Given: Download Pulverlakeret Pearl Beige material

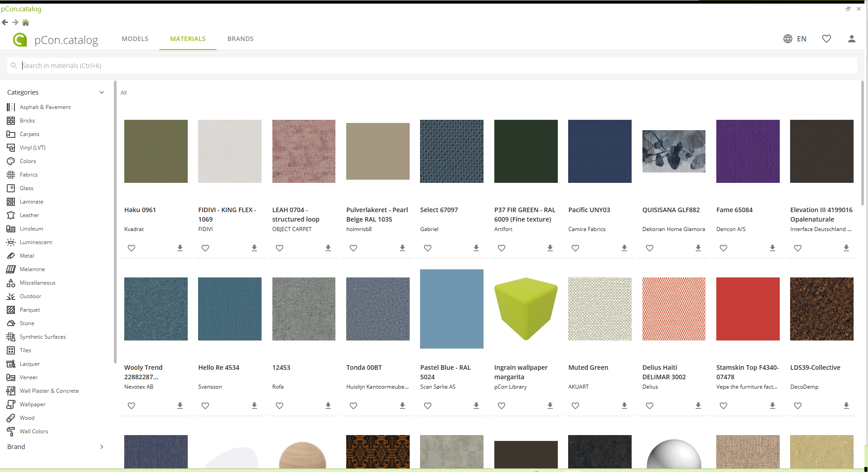Looking at the screenshot, I should (402, 248).
